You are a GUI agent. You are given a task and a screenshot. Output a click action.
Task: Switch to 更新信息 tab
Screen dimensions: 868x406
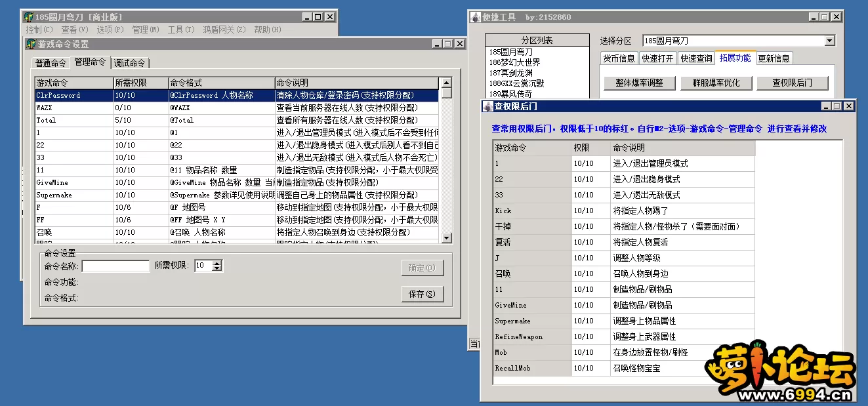(774, 58)
